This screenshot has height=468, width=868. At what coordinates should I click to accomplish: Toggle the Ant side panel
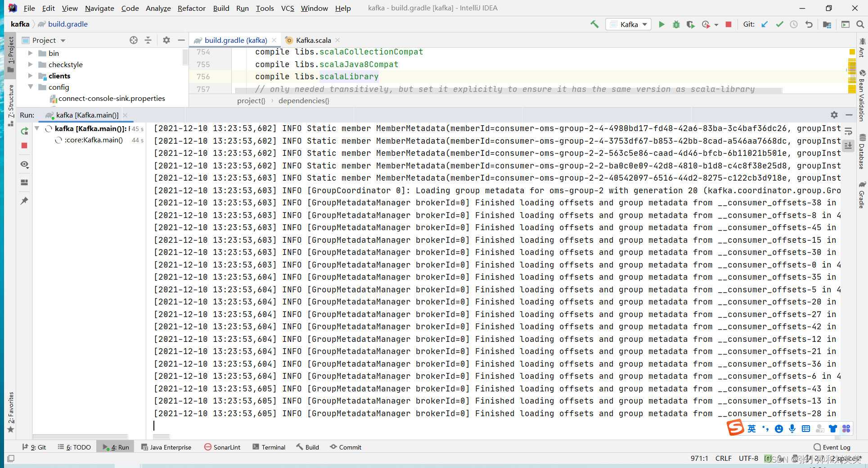862,48
